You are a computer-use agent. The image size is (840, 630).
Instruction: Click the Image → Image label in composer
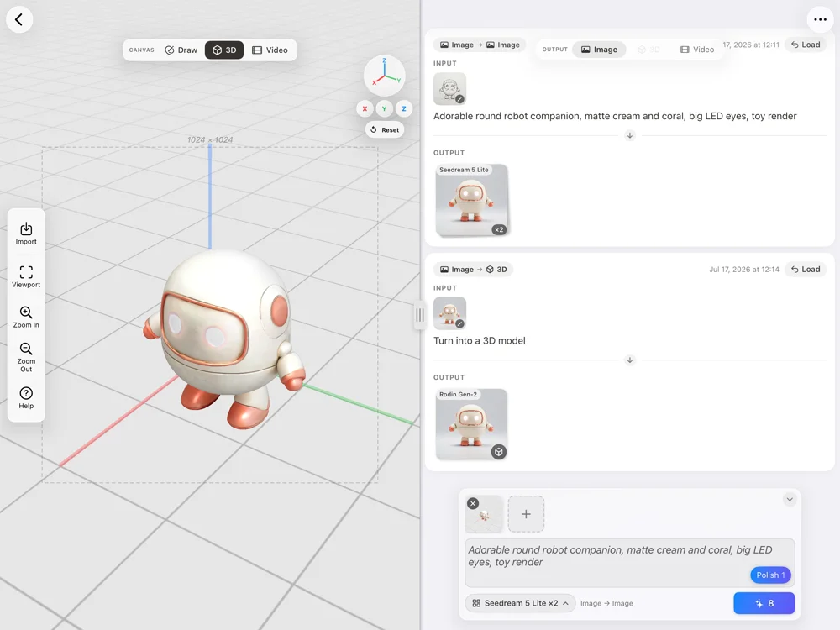pos(606,603)
